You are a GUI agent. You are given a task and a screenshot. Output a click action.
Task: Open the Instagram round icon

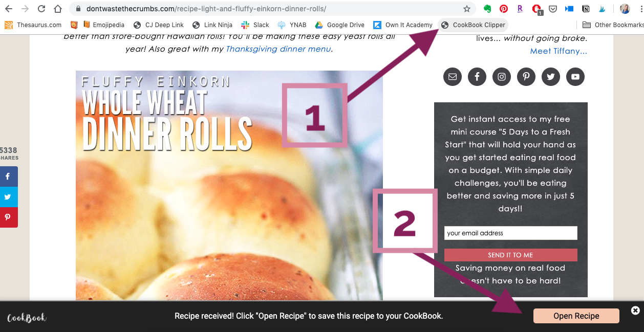pyautogui.click(x=502, y=77)
